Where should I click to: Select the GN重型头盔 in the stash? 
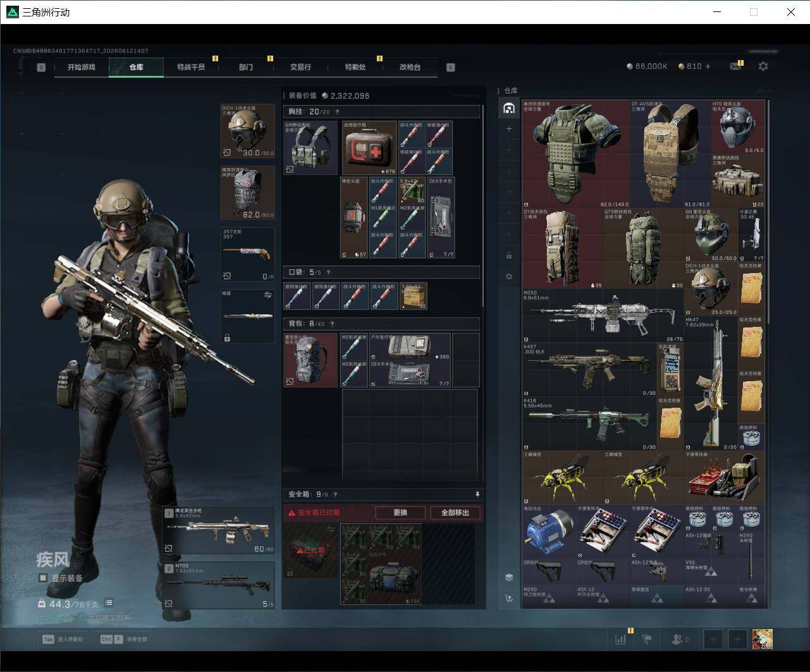coord(711,235)
